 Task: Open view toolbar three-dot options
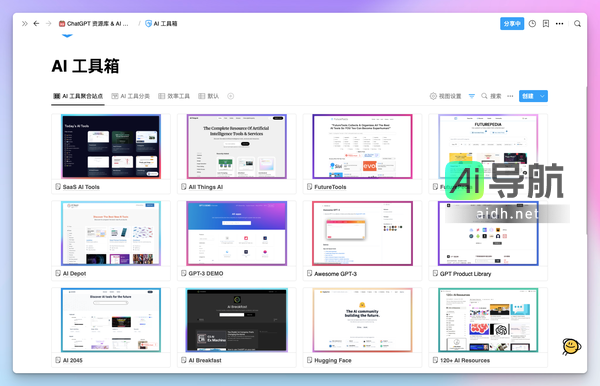pos(510,96)
